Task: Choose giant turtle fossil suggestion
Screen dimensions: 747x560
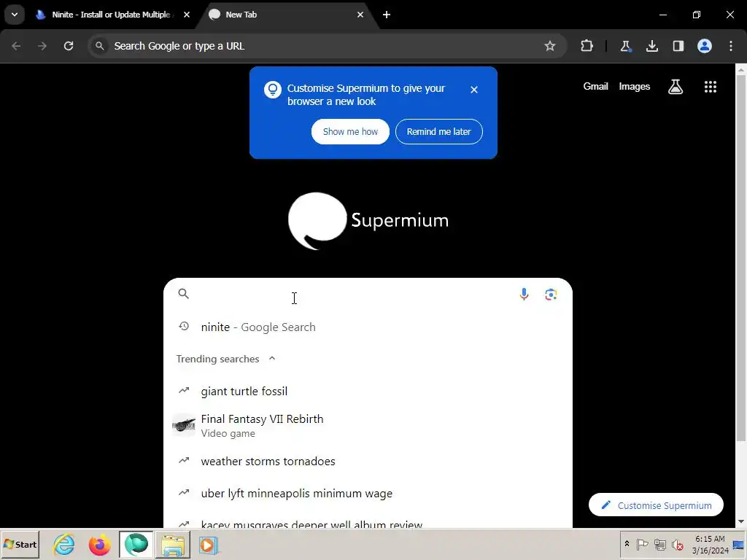Action: [368, 391]
